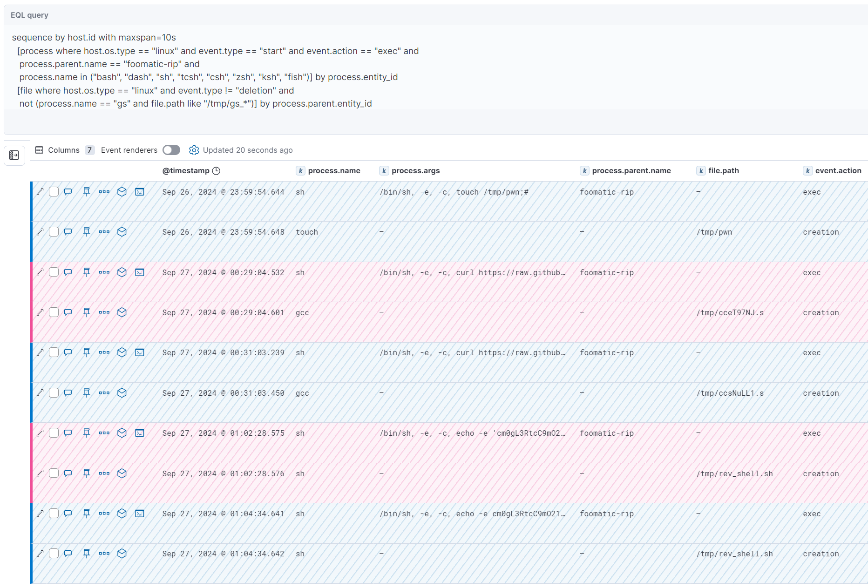Analyze event for gcc /tmp/ccsNuLL1.s row
Screen dimensions: 868x588
point(122,393)
